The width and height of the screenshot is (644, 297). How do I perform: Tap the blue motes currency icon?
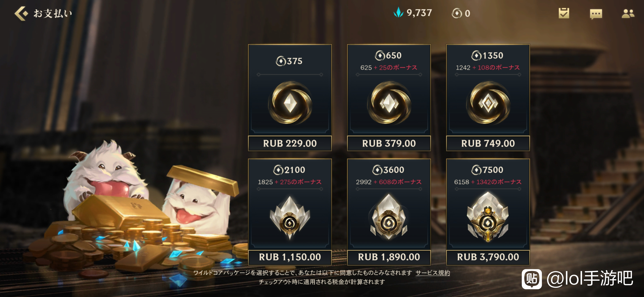[x=399, y=13]
